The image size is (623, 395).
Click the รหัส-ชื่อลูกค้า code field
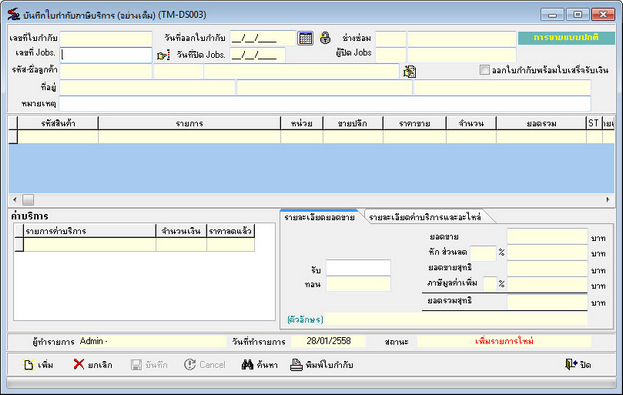coord(106,71)
